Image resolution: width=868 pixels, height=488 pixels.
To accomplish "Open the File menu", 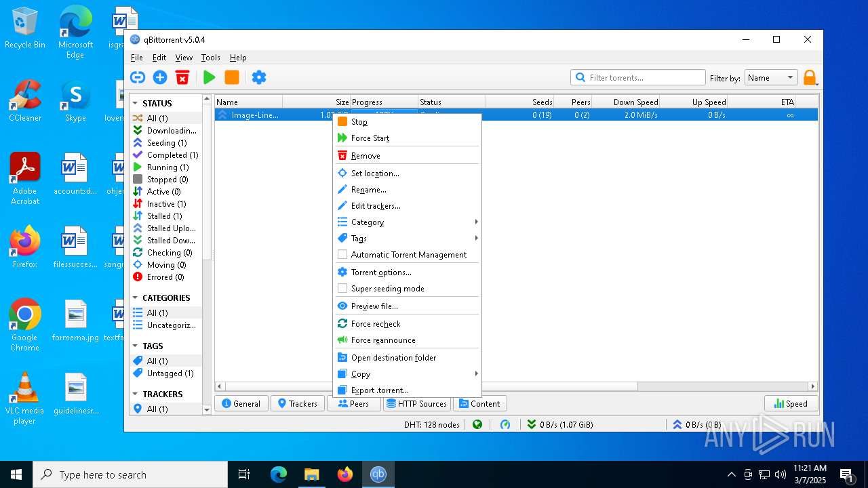I will click(x=137, y=58).
